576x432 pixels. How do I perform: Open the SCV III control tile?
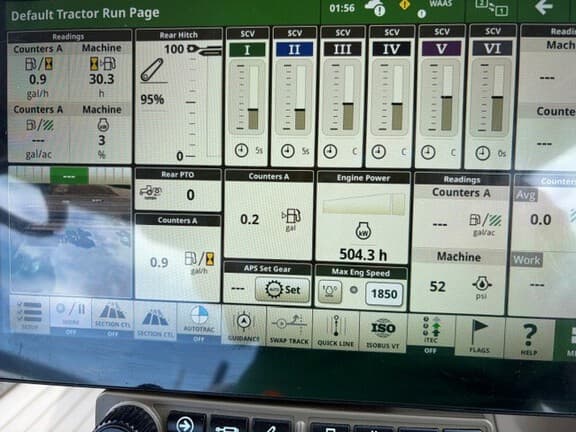[342, 97]
